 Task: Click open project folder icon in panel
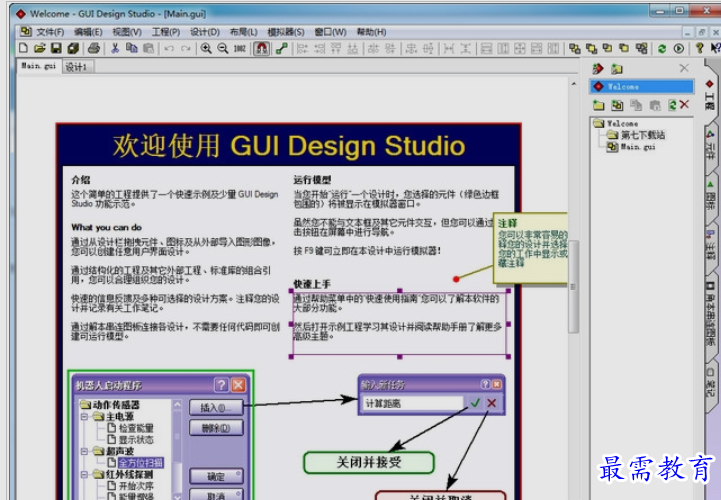617,69
